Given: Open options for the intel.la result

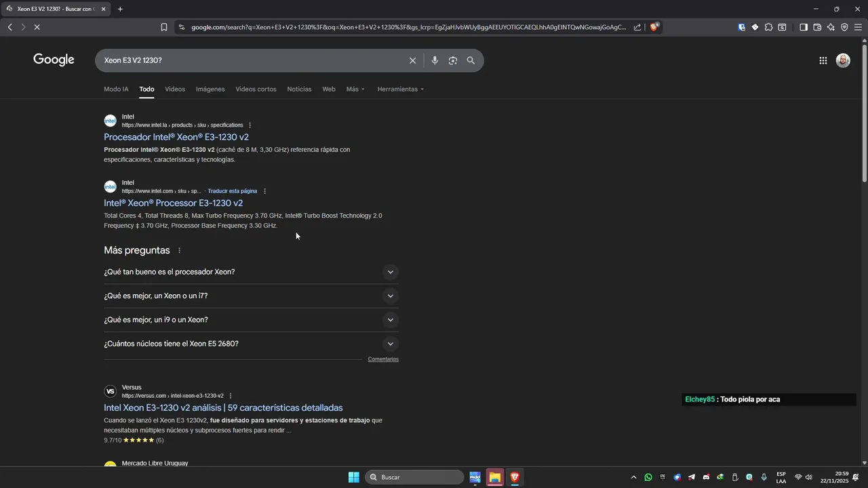Looking at the screenshot, I should pos(250,125).
